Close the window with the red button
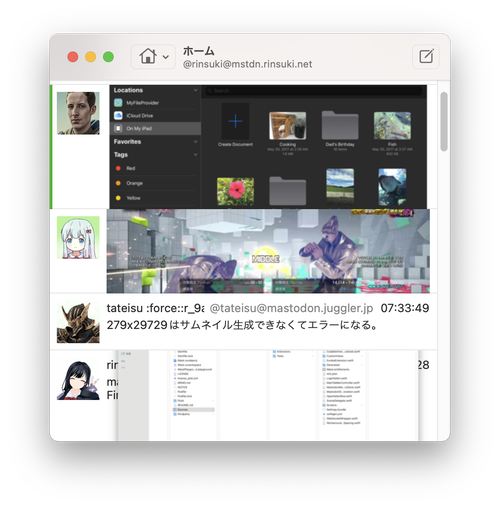The width and height of the screenshot is (500, 507). click(73, 57)
